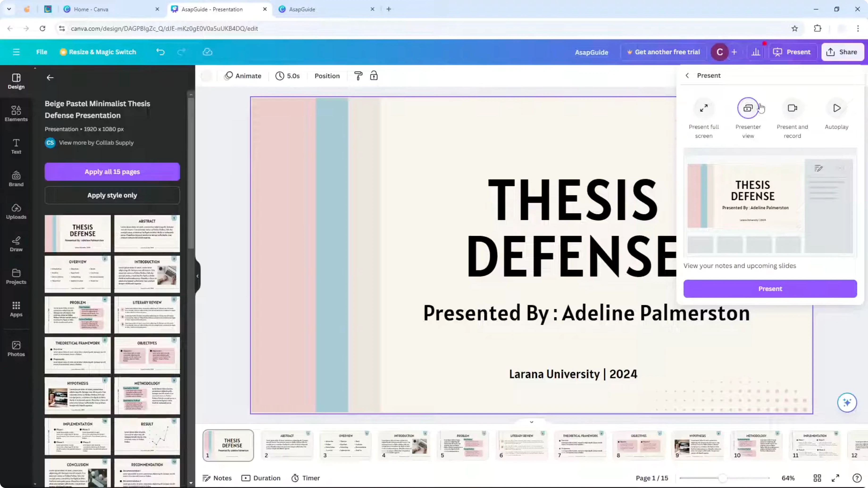Screen dimensions: 868x488
Task: Open the Animate option
Action: coord(243,76)
